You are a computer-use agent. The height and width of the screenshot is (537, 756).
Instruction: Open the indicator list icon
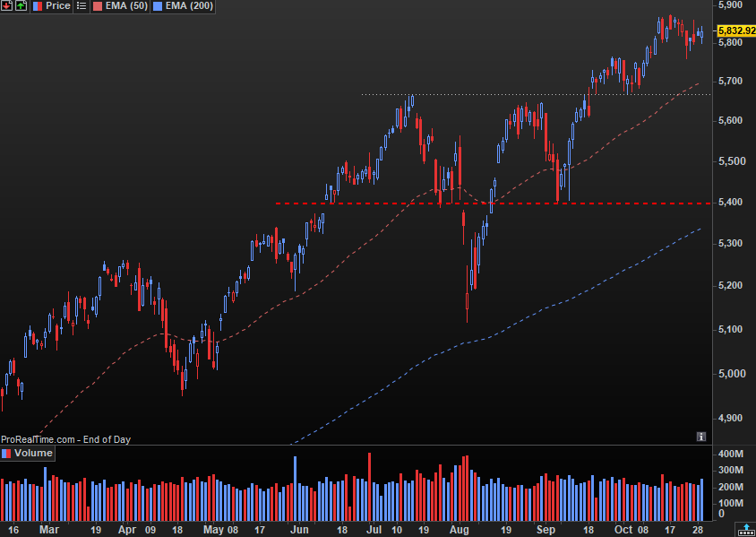point(82,5)
